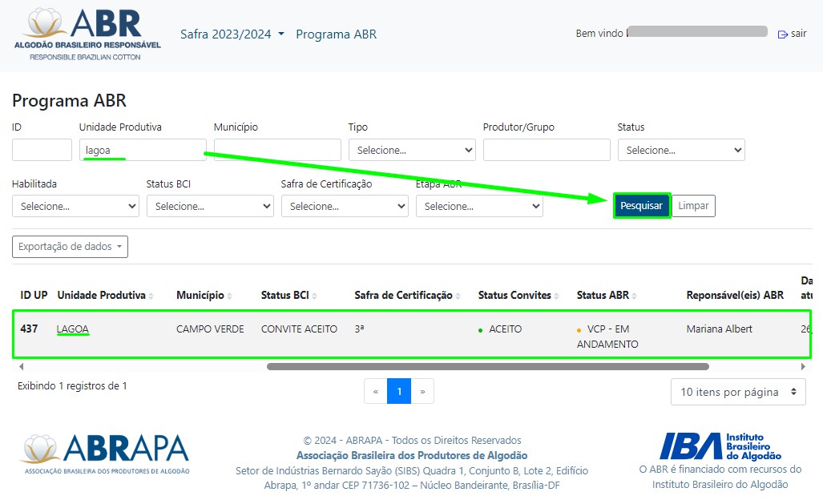This screenshot has height=504, width=823.
Task: Sort by Município column arrows
Action: [230, 296]
